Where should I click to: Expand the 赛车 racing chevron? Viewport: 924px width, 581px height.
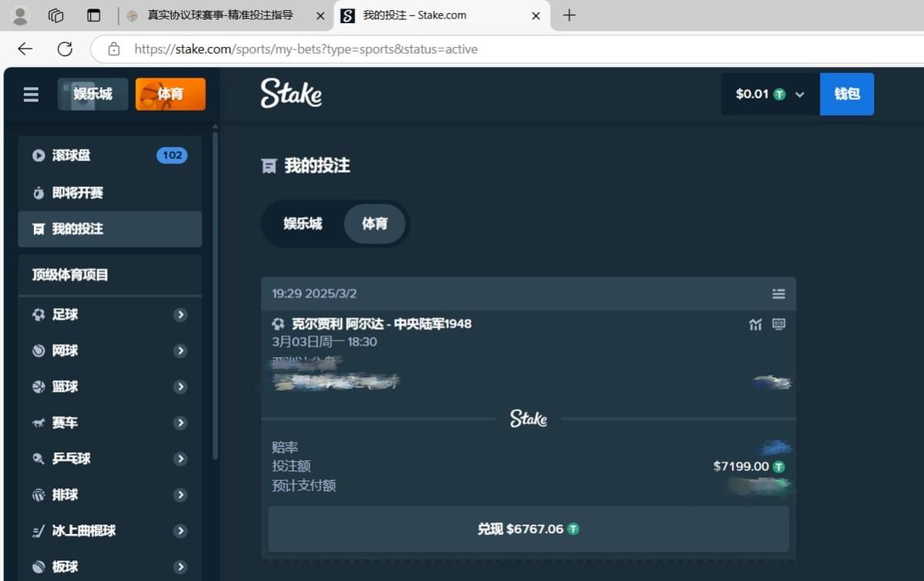pos(180,422)
